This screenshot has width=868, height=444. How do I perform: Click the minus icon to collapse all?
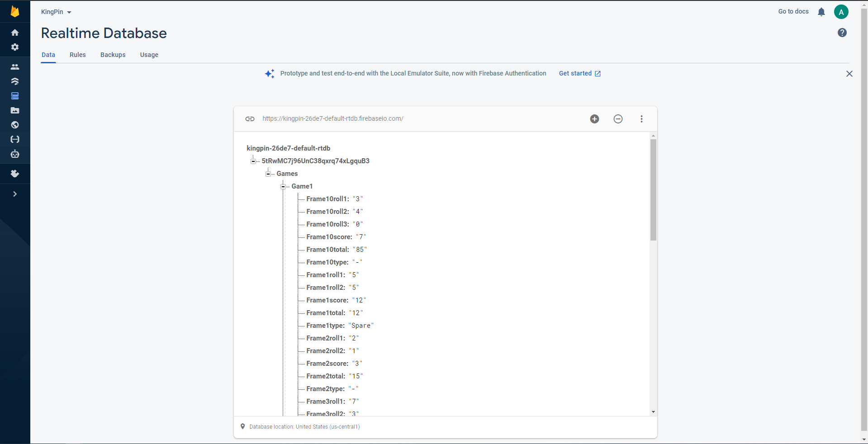click(x=618, y=119)
